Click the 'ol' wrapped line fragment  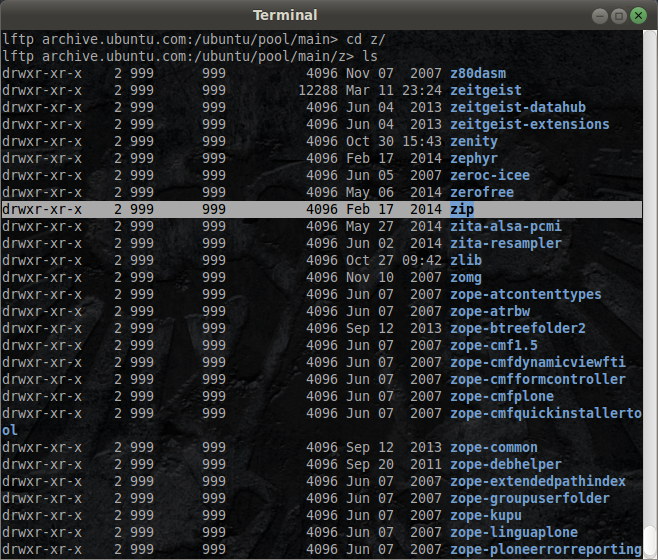coord(10,430)
